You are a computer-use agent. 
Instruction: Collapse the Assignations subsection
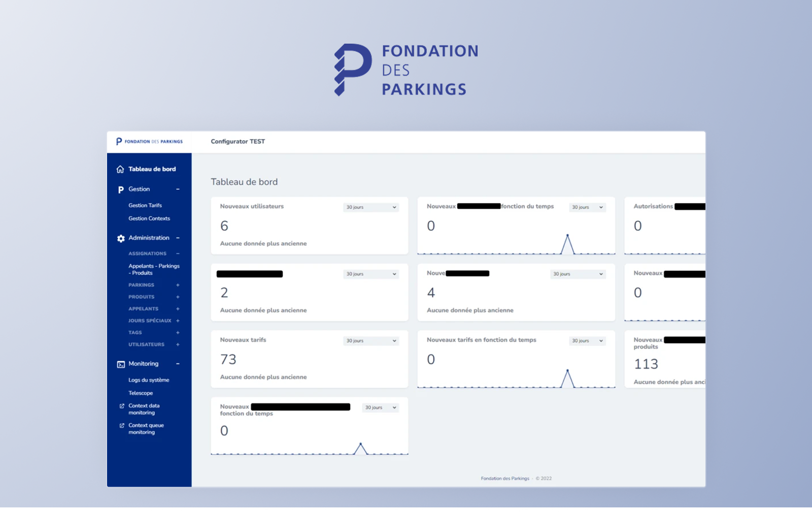178,254
